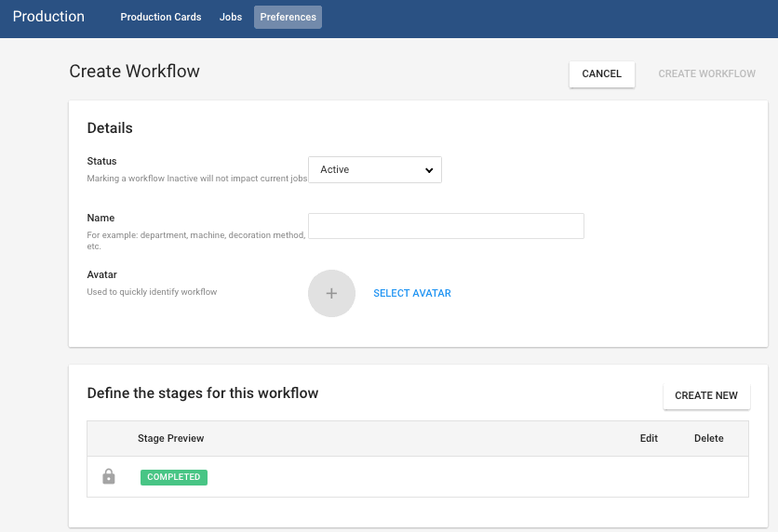The image size is (778, 532).
Task: Click the Details section heading
Action: point(110,128)
